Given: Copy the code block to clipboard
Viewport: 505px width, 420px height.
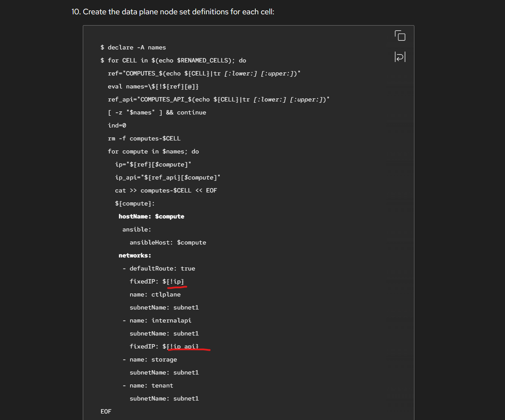Looking at the screenshot, I should (x=400, y=36).
